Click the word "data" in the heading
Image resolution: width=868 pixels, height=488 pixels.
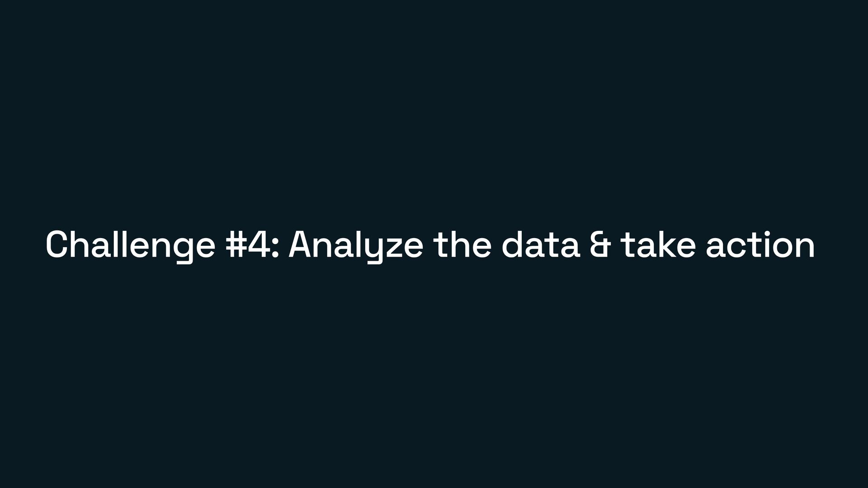tap(541, 244)
